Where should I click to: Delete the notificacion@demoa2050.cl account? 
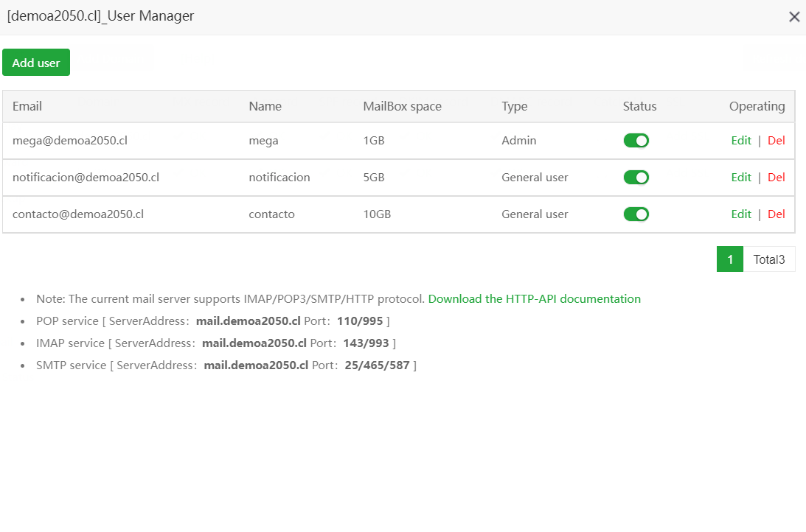[777, 178]
